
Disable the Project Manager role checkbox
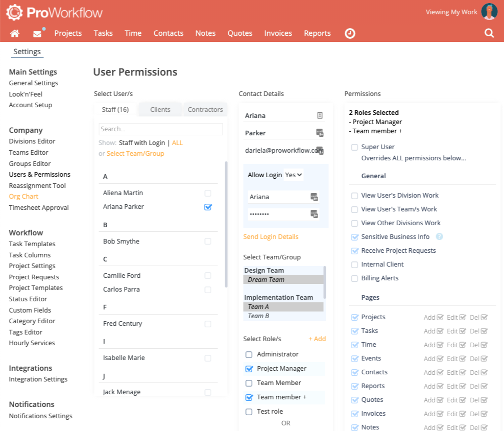(x=249, y=368)
